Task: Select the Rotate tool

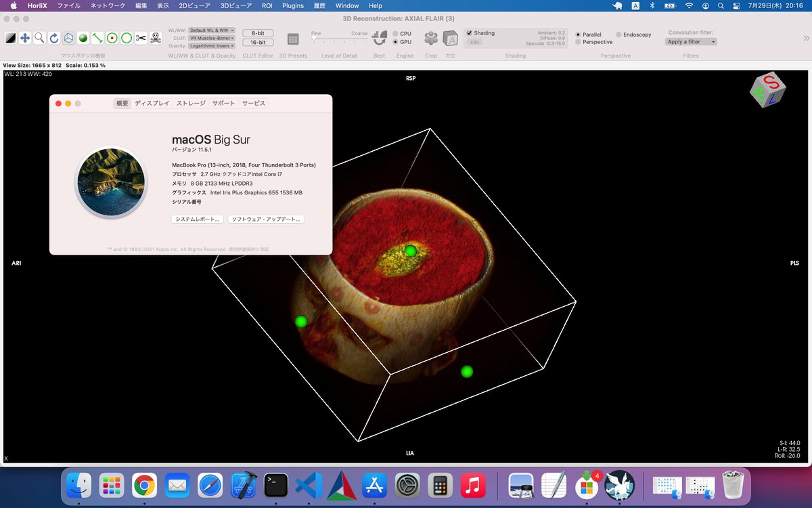Action: click(54, 38)
